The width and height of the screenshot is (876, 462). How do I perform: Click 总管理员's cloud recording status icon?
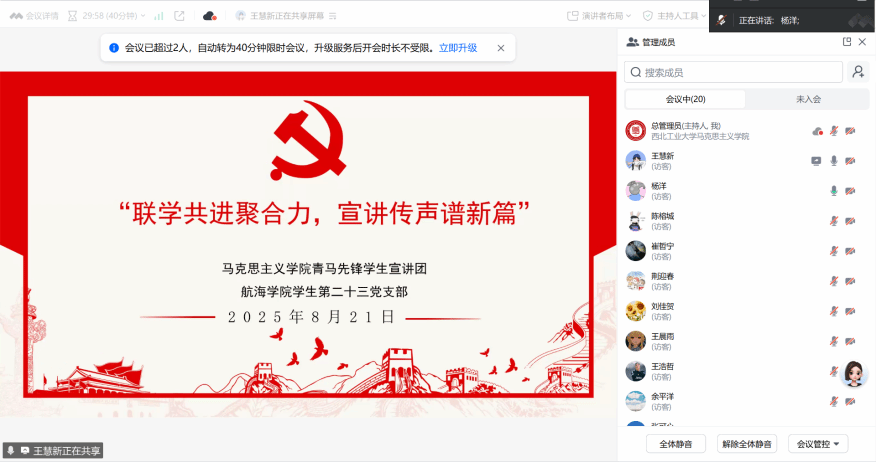click(817, 131)
